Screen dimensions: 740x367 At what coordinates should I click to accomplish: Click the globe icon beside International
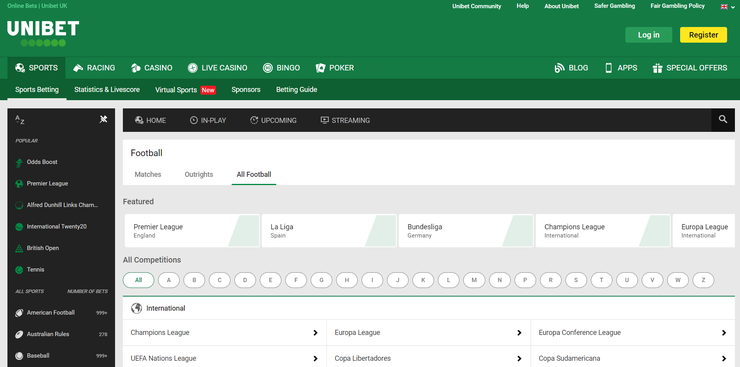[136, 308]
